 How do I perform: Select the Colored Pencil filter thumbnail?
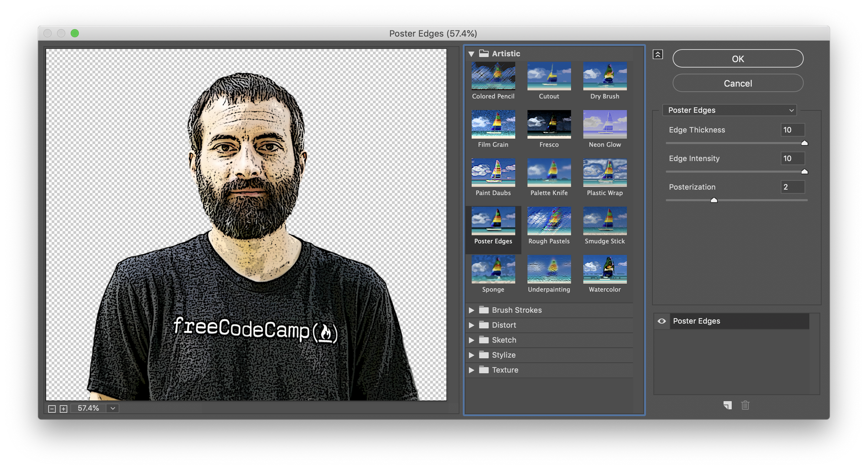pos(493,76)
